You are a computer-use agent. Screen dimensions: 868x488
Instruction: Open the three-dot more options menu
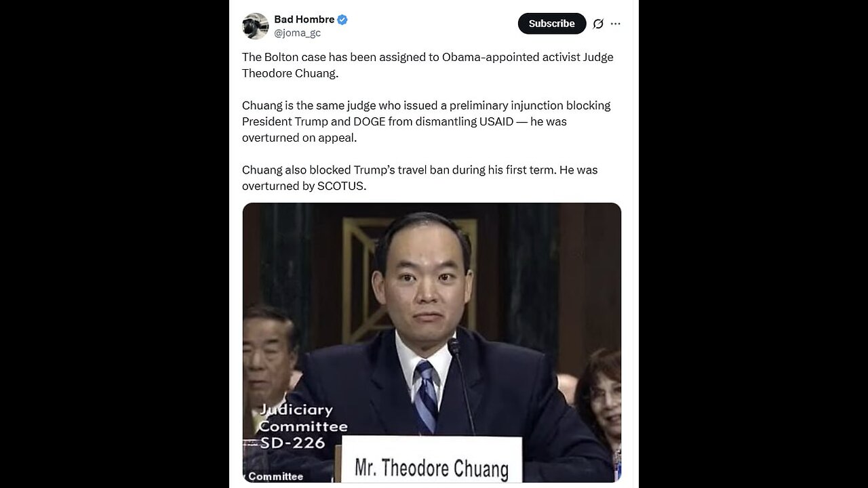[x=616, y=24]
